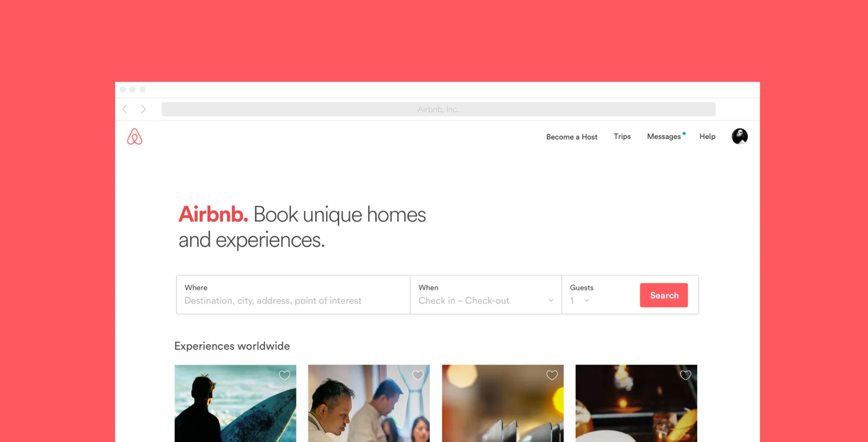Go back with the browser back arrow
Screen dimensions: 868x442
coord(125,109)
